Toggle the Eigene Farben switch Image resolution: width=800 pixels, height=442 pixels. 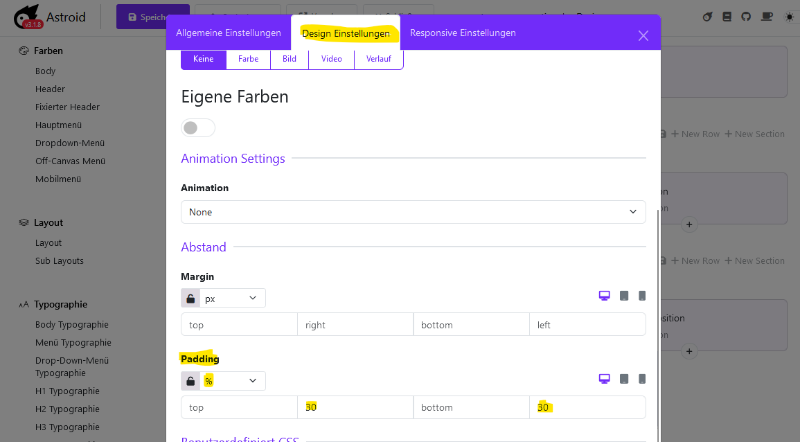coord(198,128)
